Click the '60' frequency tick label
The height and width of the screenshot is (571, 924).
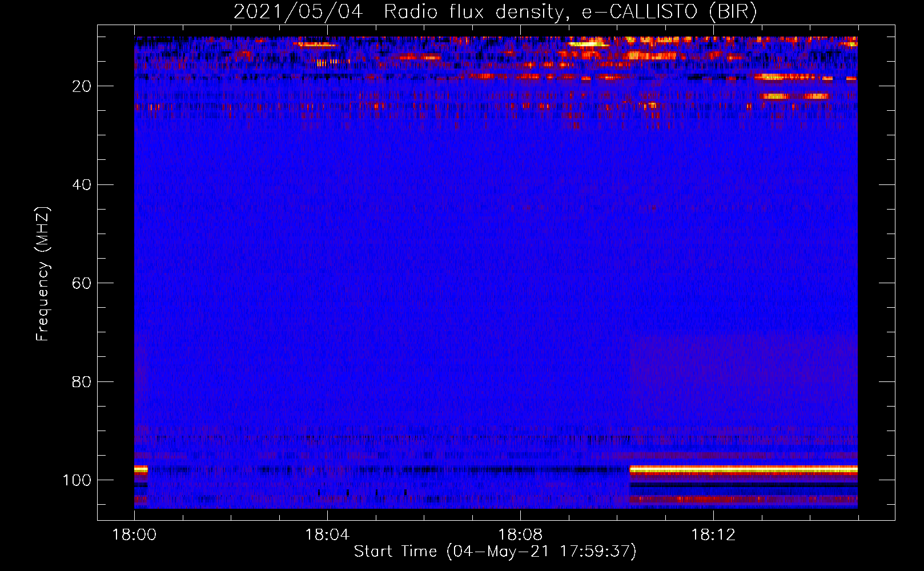click(x=82, y=283)
